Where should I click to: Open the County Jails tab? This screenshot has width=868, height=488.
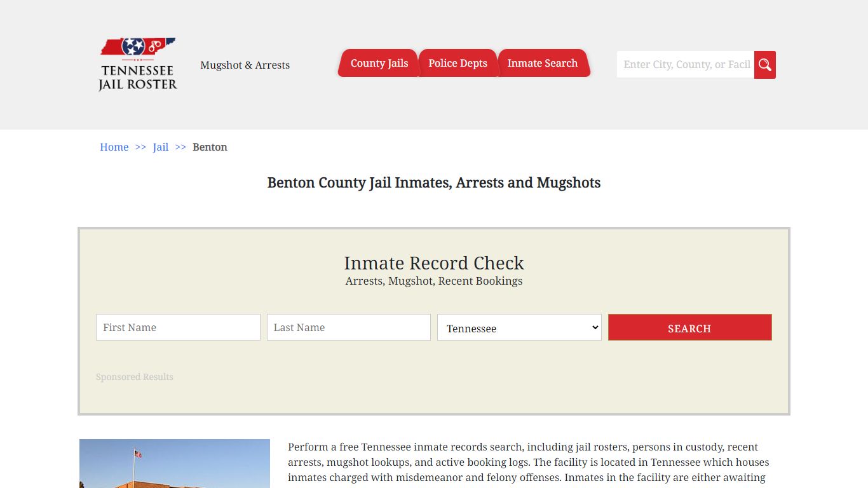point(379,63)
